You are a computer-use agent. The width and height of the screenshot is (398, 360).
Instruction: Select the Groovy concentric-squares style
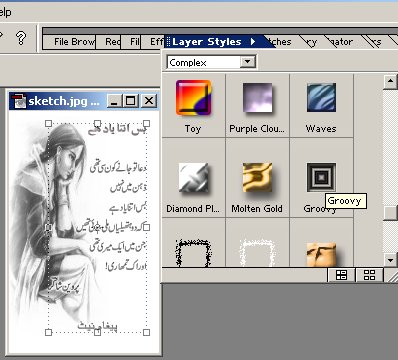tap(321, 177)
